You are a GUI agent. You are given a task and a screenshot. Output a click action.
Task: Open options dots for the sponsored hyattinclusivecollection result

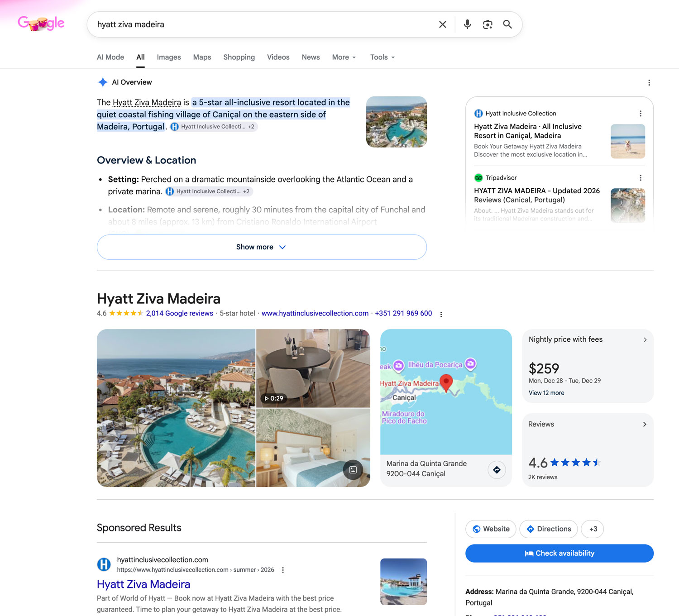pos(283,570)
